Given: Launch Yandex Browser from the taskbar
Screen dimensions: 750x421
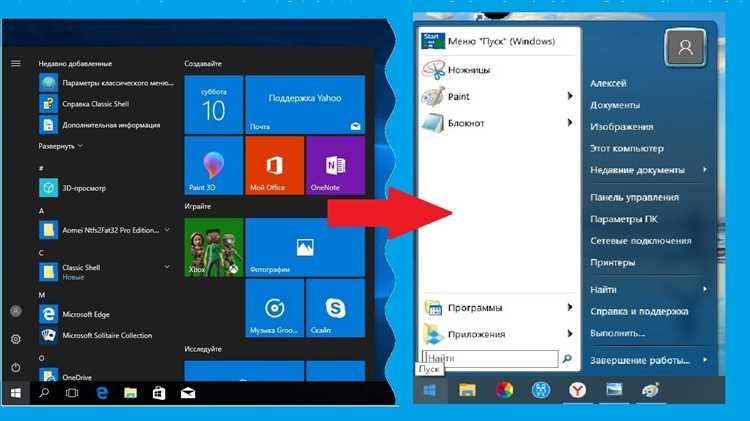Looking at the screenshot, I should coord(577,390).
